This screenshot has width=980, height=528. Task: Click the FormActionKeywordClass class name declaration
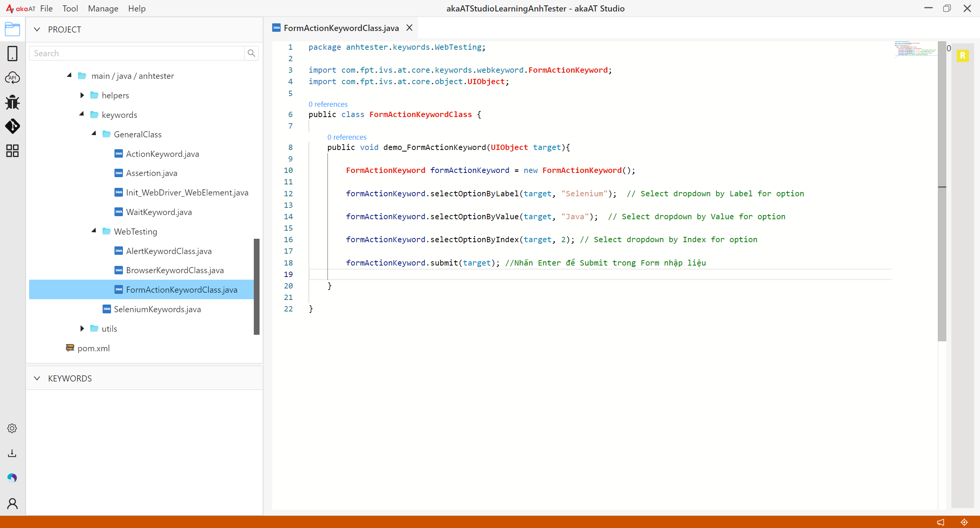point(421,114)
